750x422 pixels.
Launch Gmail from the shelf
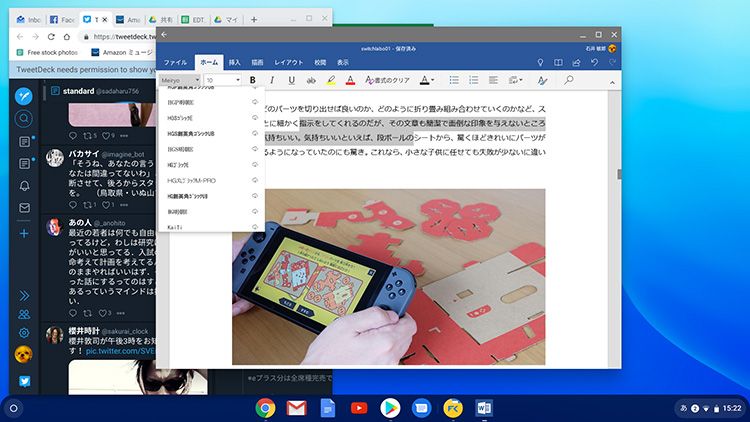point(297,408)
